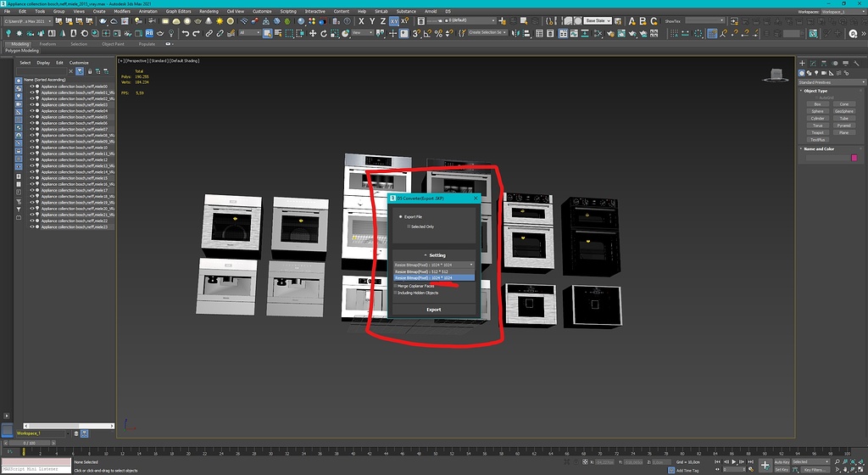Image resolution: width=868 pixels, height=475 pixels.
Task: Click the time slider 0 / 100 handle
Action: click(29, 443)
